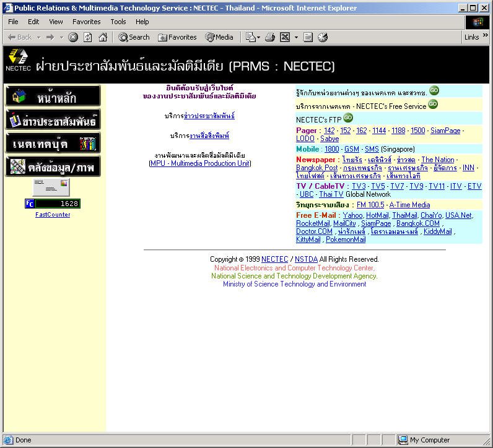Print the page using the printer icon
This screenshot has width=493, height=448.
coord(269,37)
